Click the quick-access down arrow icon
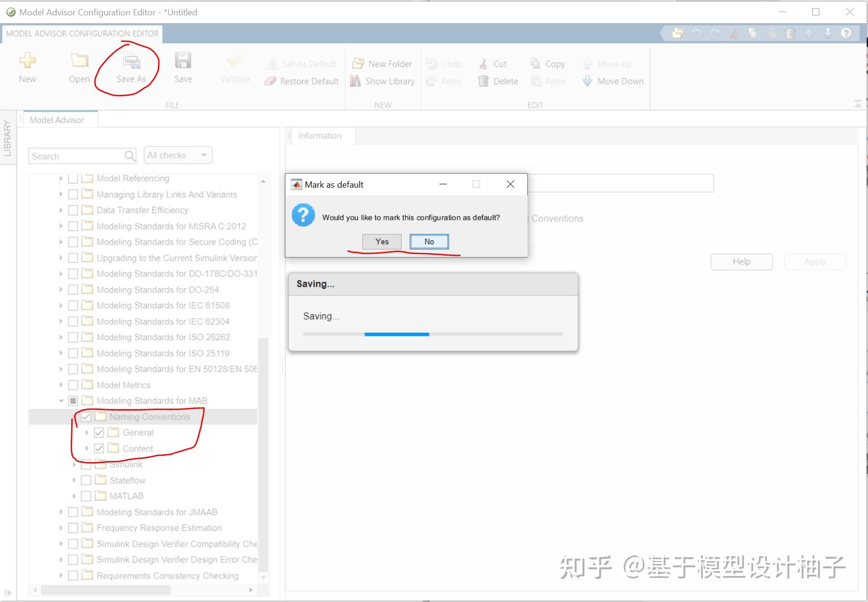Screen dimensions: 868x602 click(828, 33)
